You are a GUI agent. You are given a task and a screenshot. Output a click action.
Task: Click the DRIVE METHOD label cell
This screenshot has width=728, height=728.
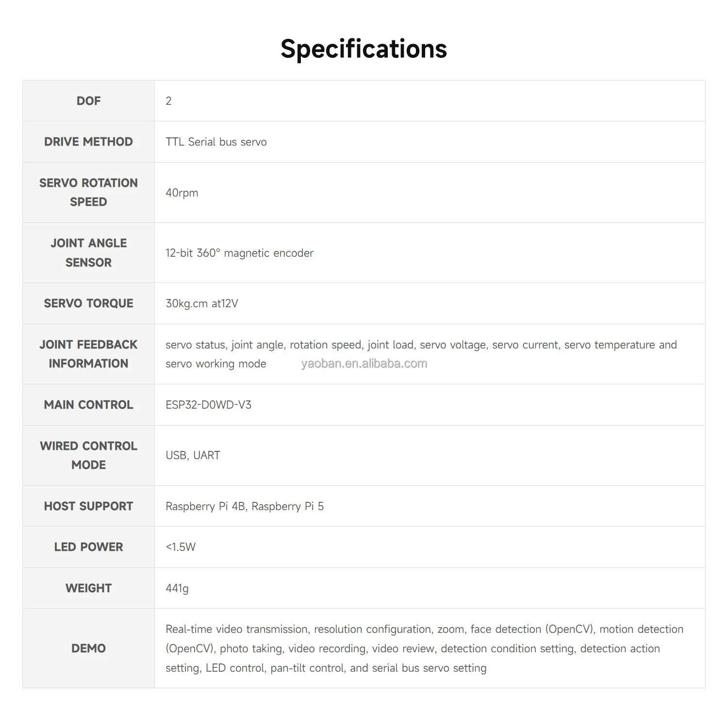tap(88, 142)
